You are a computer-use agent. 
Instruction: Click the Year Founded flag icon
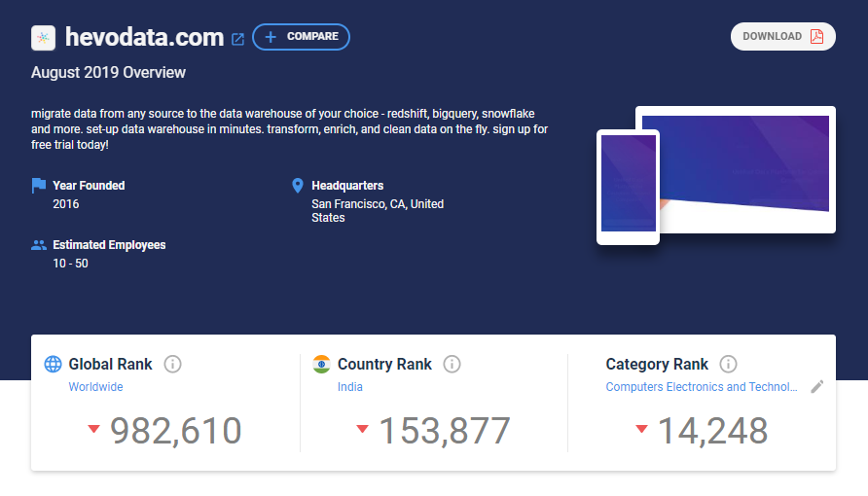39,186
